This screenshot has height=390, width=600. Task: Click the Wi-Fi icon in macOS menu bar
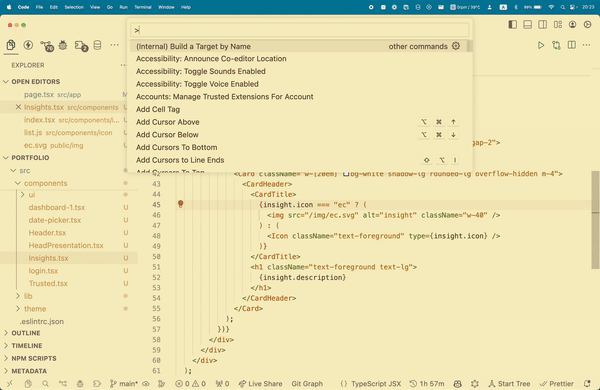point(551,7)
